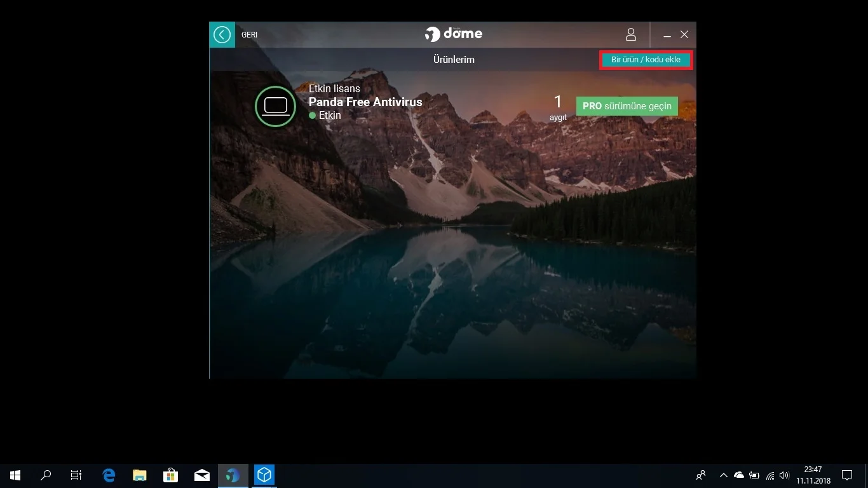This screenshot has width=868, height=488.
Task: Open Task View on the taskbar
Action: (x=76, y=475)
